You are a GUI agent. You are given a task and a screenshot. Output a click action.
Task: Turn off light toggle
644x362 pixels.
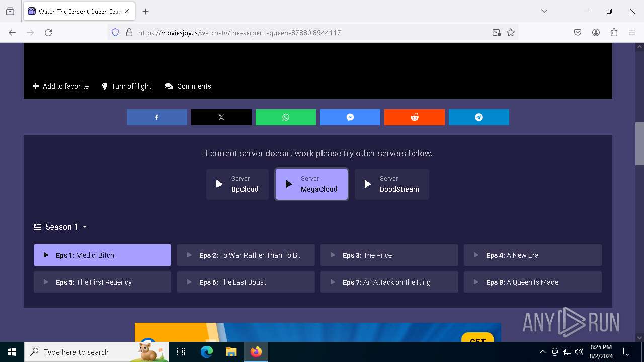click(126, 86)
